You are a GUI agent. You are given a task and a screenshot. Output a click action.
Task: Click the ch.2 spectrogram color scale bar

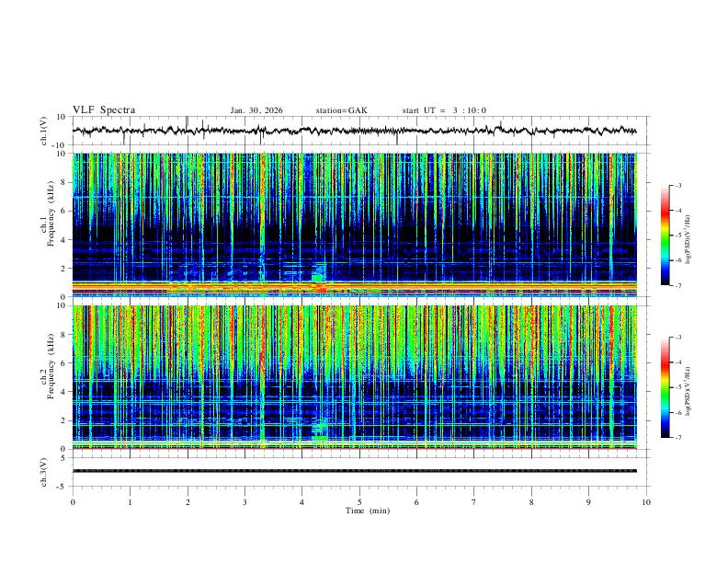(x=665, y=387)
